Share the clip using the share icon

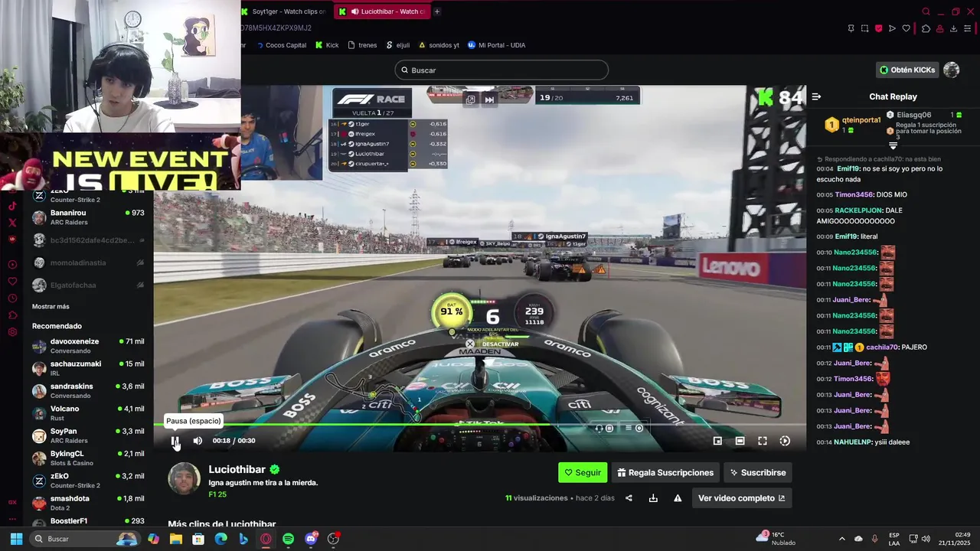(629, 498)
